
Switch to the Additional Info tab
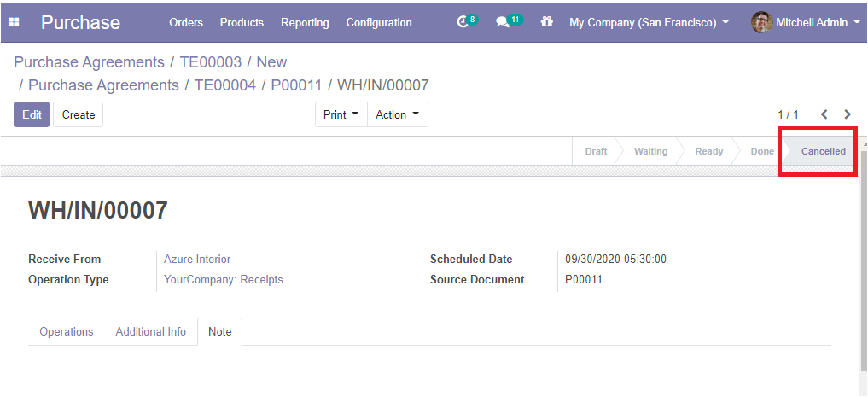[x=150, y=331]
